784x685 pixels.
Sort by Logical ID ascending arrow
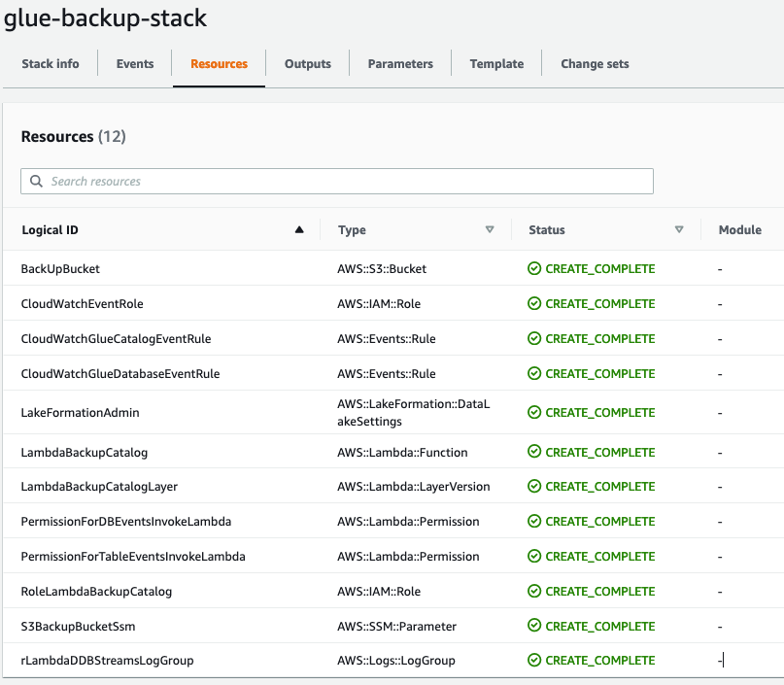coord(299,230)
